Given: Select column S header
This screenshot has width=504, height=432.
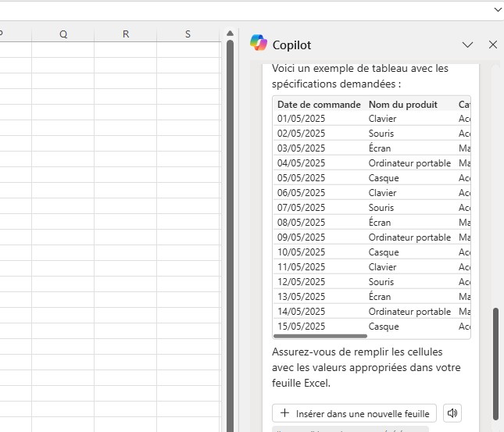Looking at the screenshot, I should point(188,34).
